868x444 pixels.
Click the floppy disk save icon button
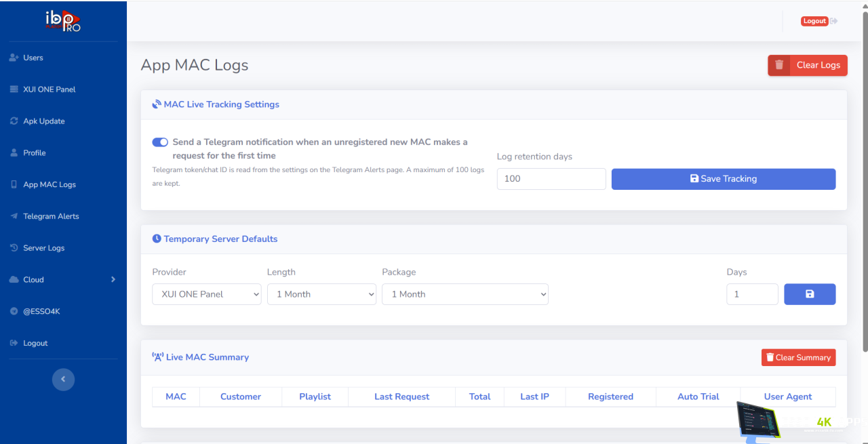pos(810,294)
